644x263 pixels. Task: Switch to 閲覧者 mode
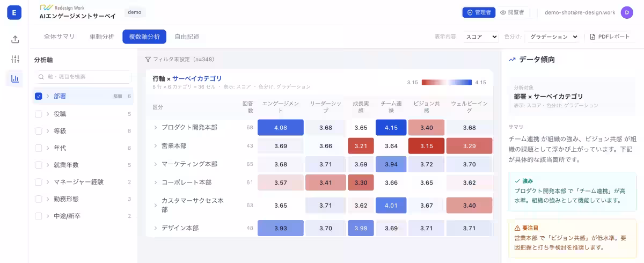pos(512,12)
